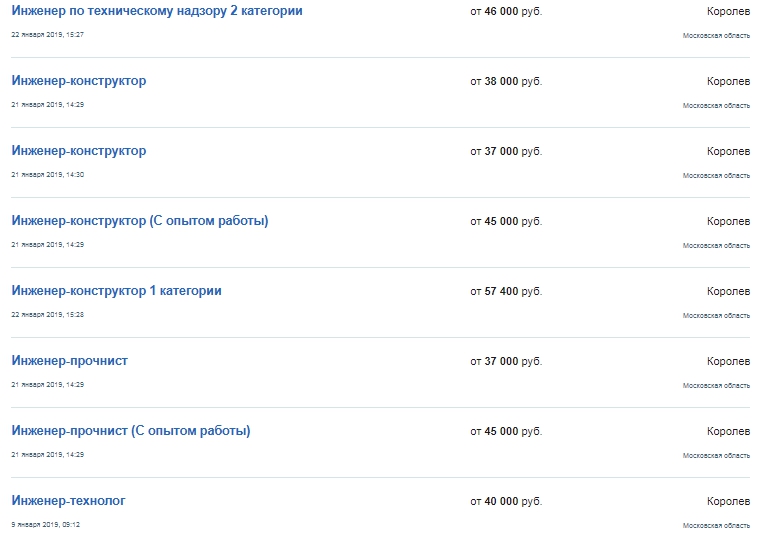Click the от 38 000 руб. salary

(506, 81)
